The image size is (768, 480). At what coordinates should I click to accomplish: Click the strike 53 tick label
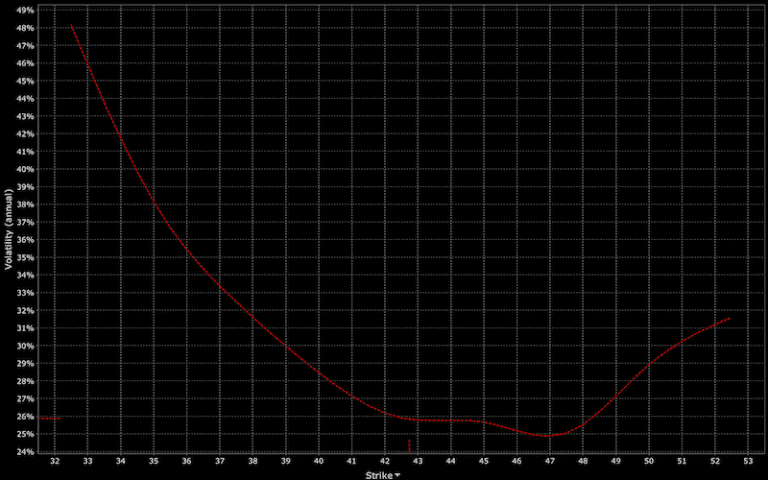point(748,461)
